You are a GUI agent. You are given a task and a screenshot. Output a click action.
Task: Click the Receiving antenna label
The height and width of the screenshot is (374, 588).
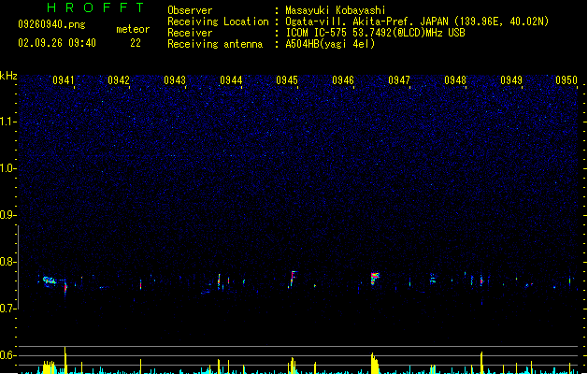point(215,44)
